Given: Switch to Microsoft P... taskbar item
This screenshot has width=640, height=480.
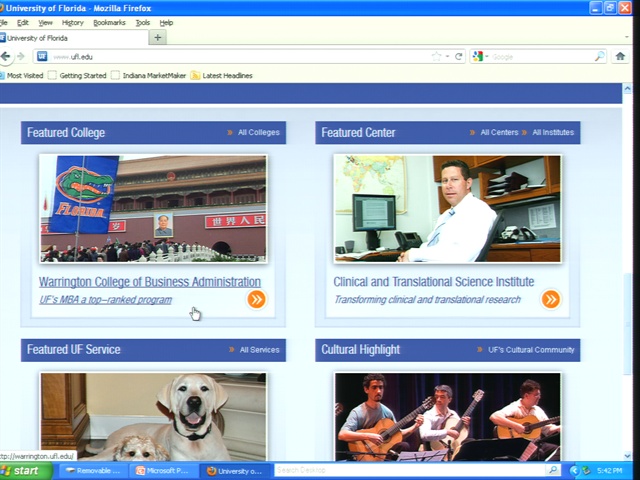Looking at the screenshot, I should 164,471.
